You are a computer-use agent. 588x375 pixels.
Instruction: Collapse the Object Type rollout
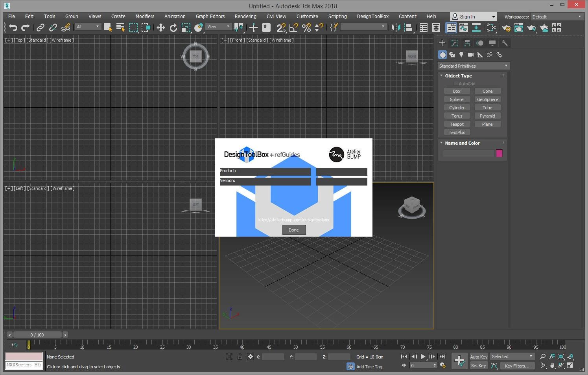point(458,76)
